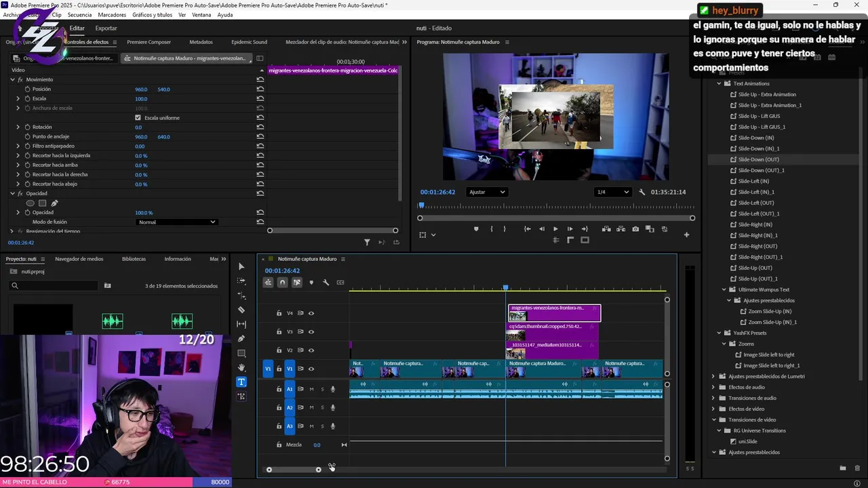The width and height of the screenshot is (868, 488).
Task: Toggle V1 track visibility eye
Action: (x=311, y=369)
